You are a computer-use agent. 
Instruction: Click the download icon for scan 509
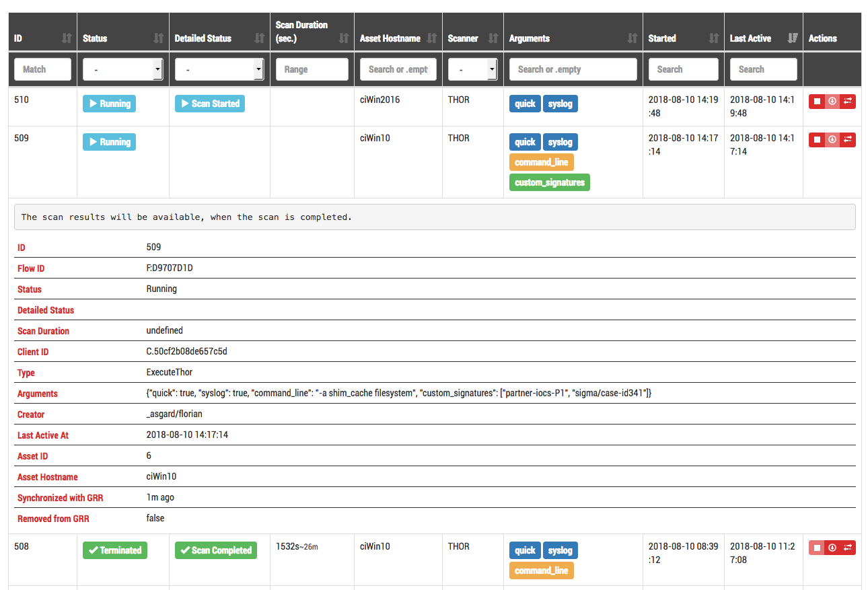pos(832,140)
